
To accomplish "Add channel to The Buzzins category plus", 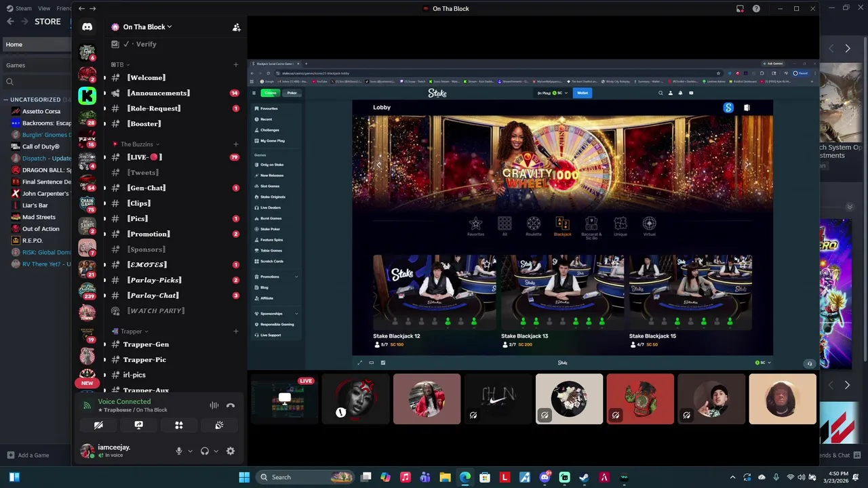I will coord(236,144).
